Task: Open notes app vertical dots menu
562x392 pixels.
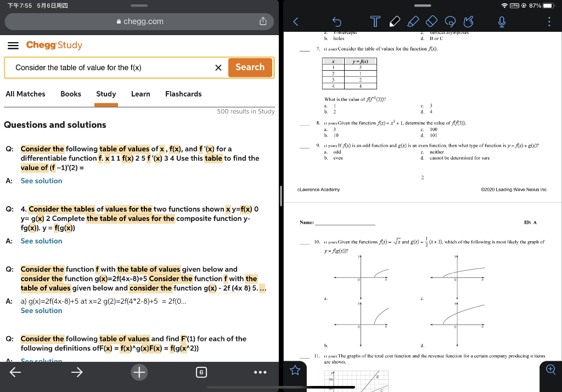Action: tap(549, 22)
